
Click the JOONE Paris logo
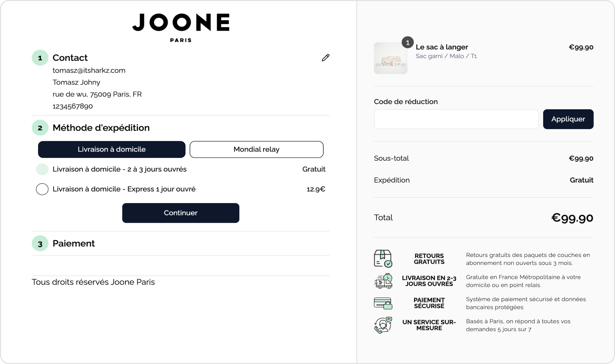pyautogui.click(x=181, y=28)
